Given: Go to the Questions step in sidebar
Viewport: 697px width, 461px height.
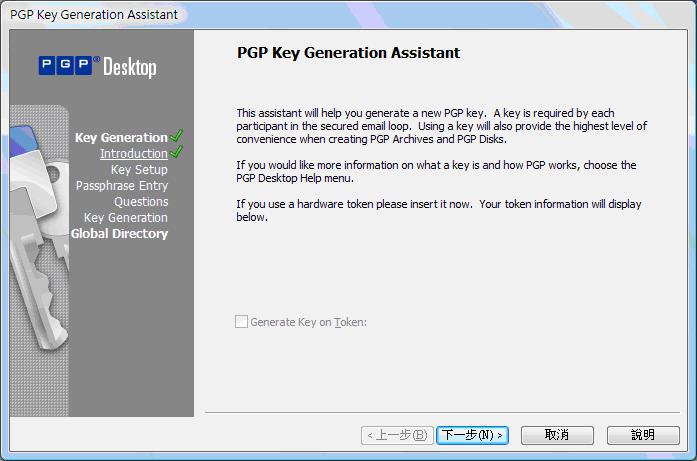Looking at the screenshot, I should click(x=140, y=202).
